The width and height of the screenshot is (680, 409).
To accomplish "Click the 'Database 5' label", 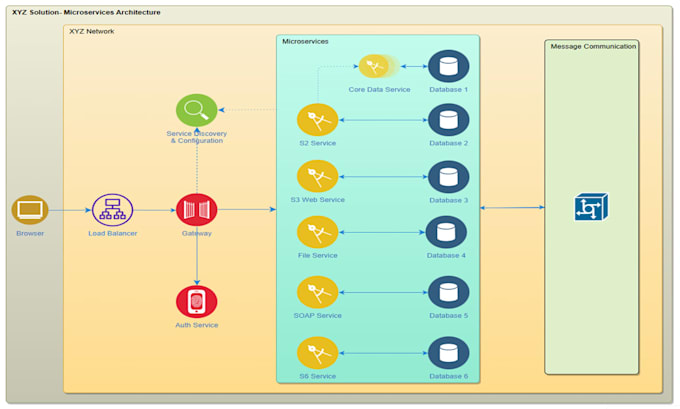I will [448, 315].
